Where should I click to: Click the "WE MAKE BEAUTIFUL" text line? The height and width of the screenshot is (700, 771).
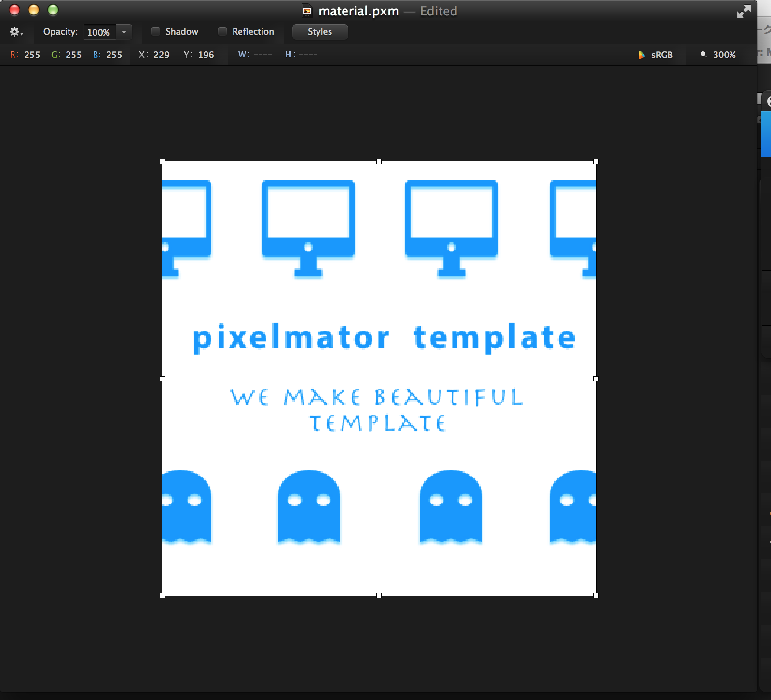coord(376,397)
